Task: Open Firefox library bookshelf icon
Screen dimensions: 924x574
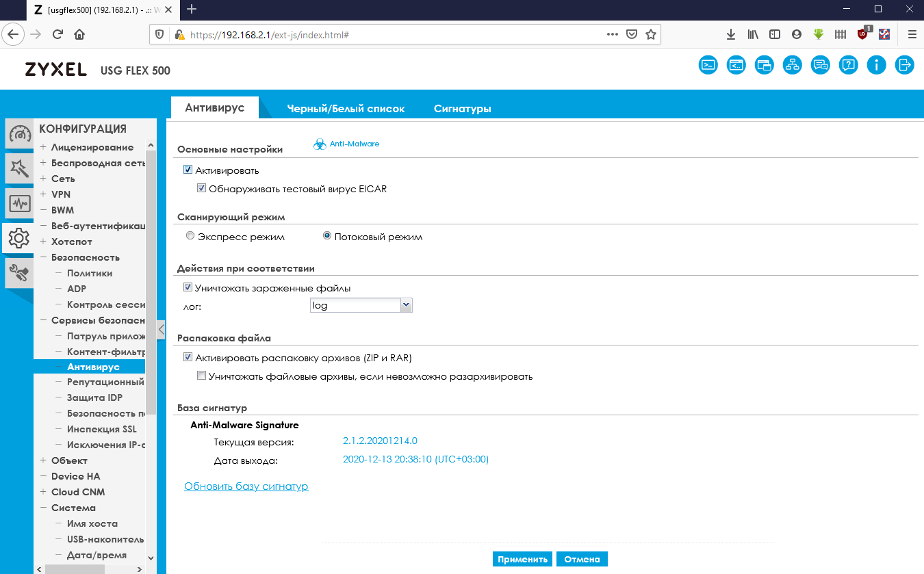Action: (753, 34)
